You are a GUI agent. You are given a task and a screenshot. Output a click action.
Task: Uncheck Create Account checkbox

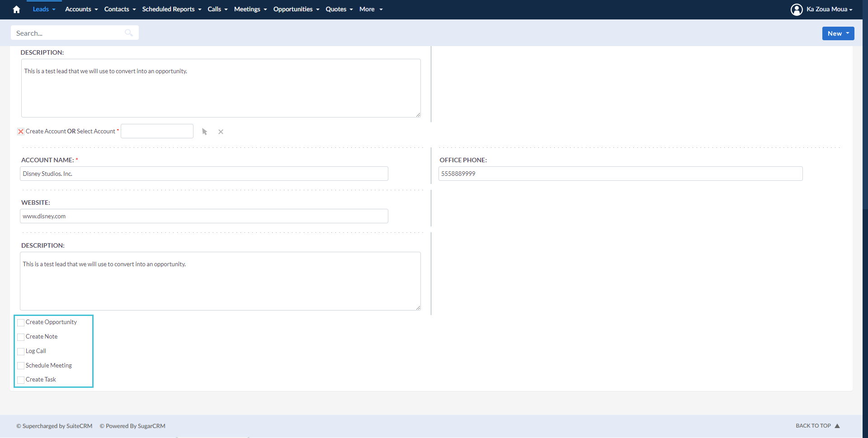(x=21, y=132)
